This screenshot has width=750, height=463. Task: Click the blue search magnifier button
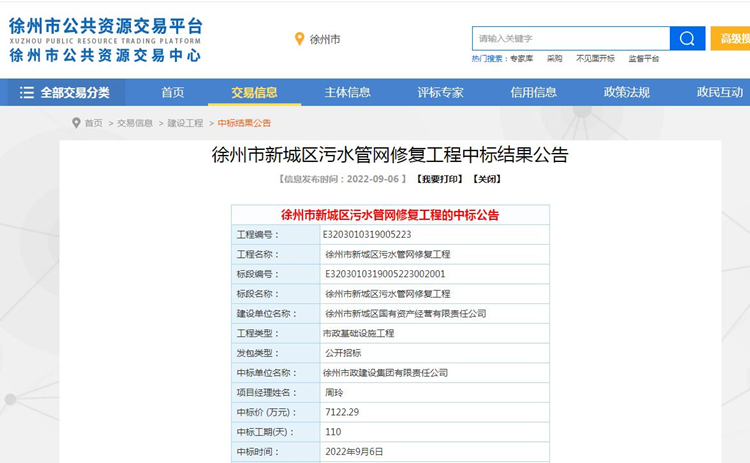coord(687,38)
